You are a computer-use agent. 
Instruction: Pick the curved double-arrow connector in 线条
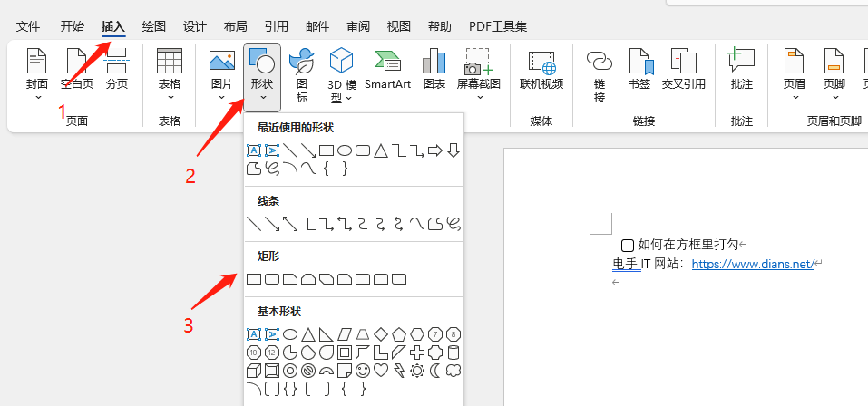[x=398, y=224]
